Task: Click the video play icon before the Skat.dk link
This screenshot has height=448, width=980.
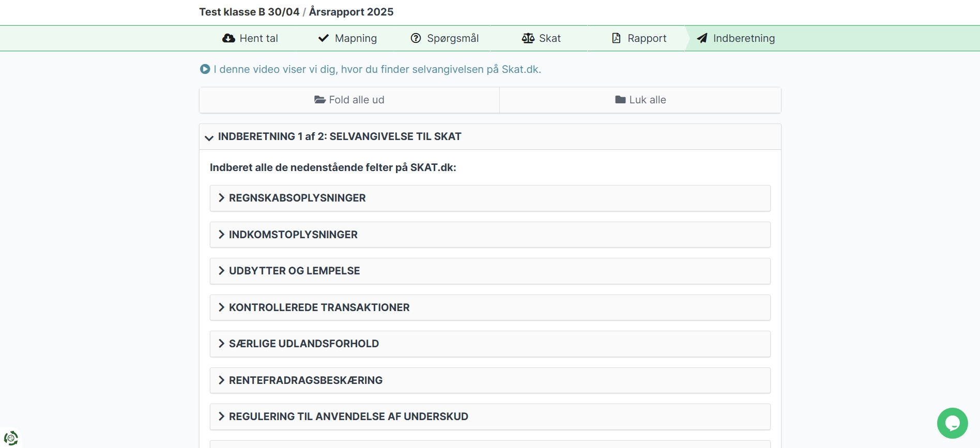Action: pos(205,69)
